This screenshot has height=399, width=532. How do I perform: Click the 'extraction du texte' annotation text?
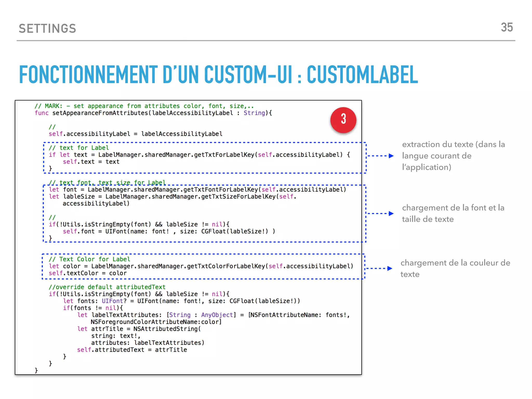pos(454,156)
